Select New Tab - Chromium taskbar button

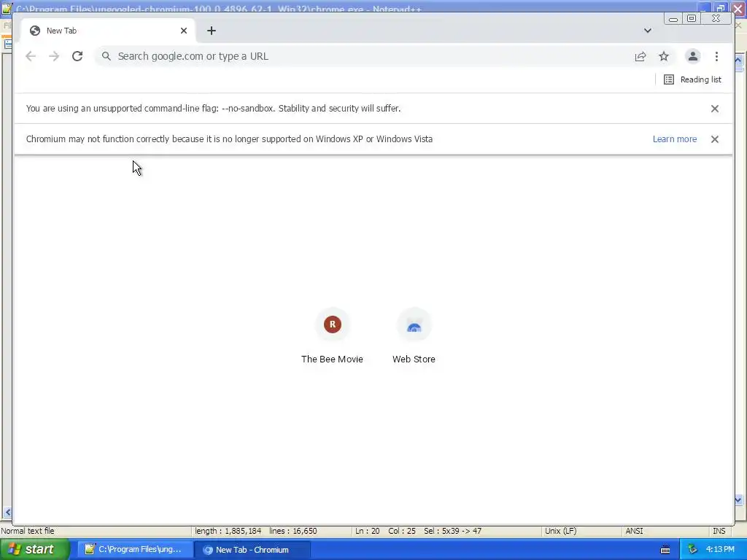tap(252, 550)
